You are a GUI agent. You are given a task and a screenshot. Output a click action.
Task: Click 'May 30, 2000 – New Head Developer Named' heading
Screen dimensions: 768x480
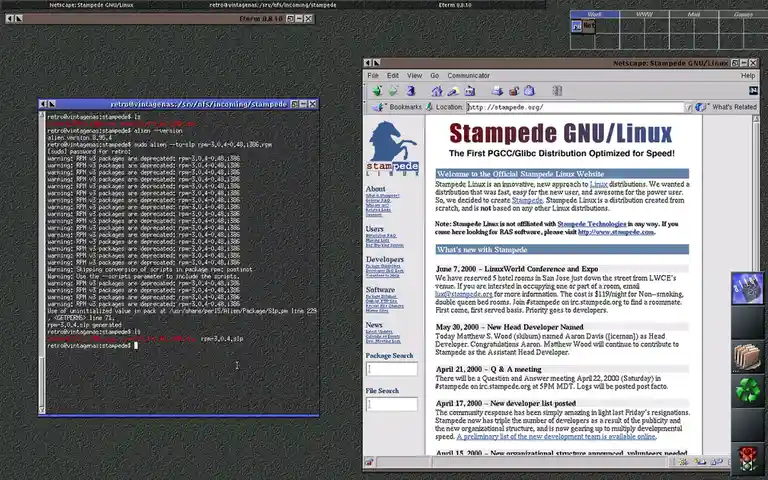509,327
